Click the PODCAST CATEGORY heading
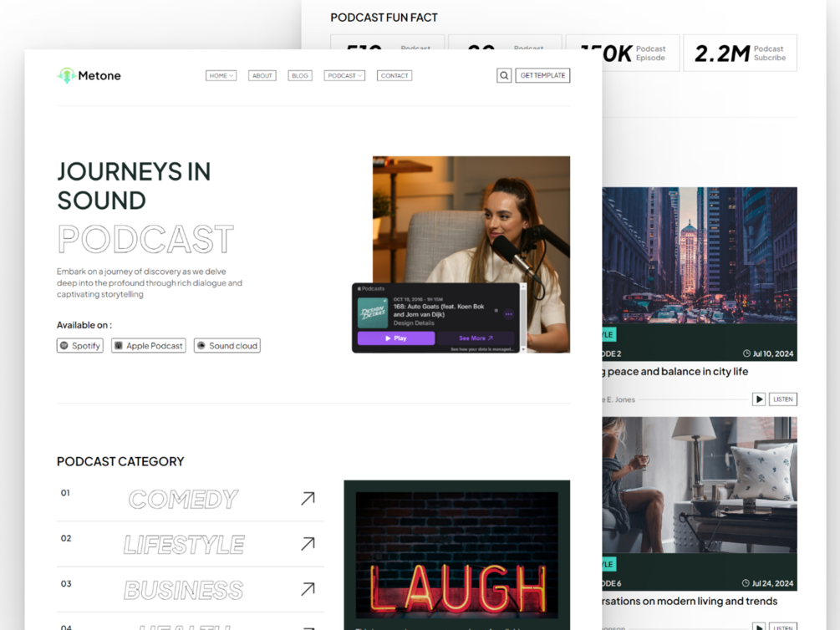 tap(120, 461)
